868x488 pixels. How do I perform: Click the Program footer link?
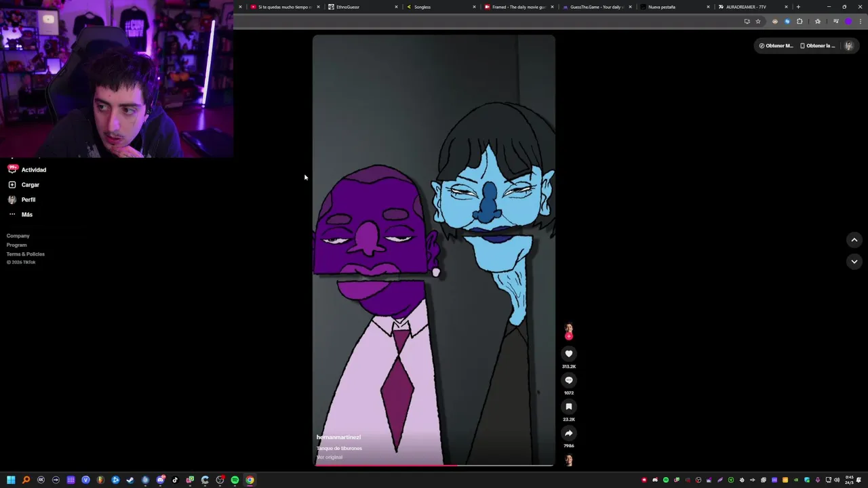[17, 245]
